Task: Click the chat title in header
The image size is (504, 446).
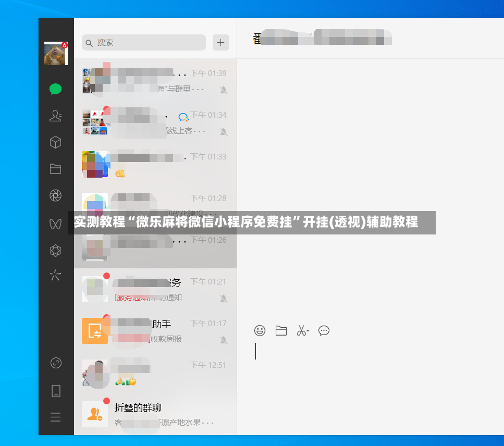Action: 322,38
